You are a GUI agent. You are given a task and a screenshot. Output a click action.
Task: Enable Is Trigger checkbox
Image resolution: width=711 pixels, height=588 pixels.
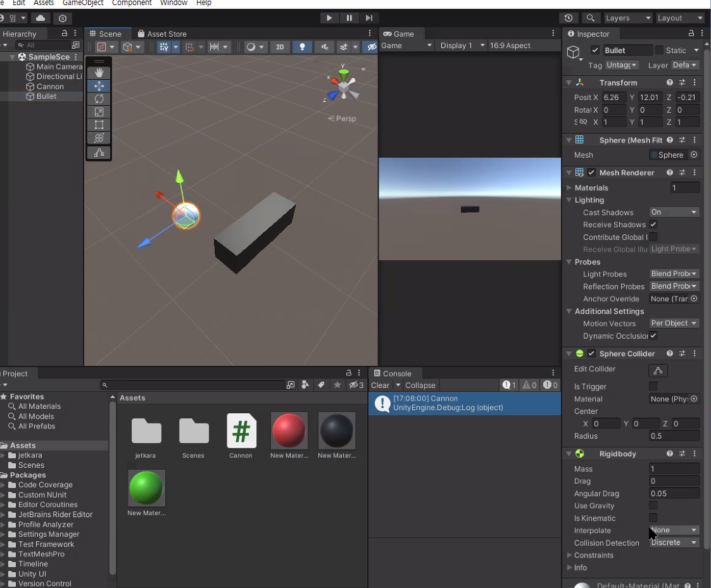(653, 386)
